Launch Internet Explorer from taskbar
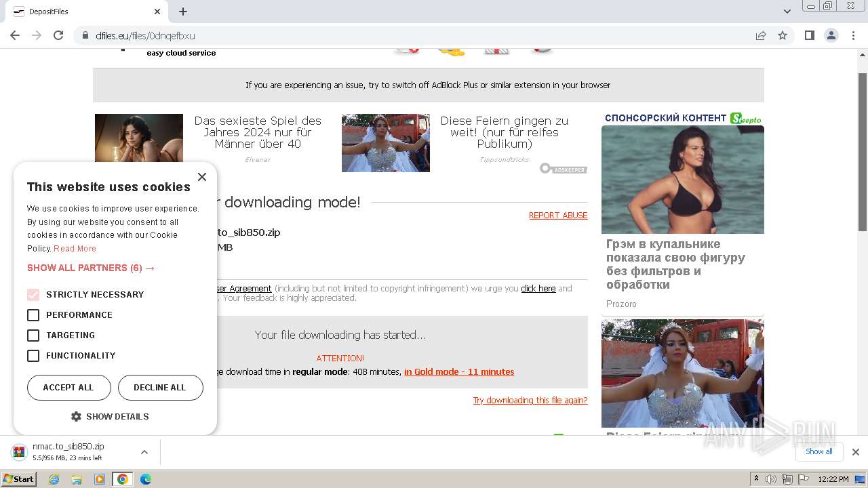This screenshot has height=488, width=868. (x=54, y=479)
